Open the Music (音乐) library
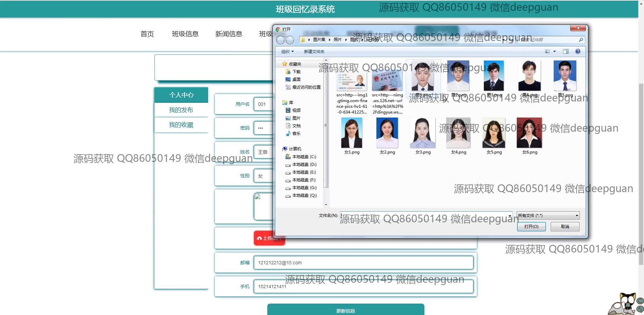This screenshot has width=644, height=315. click(x=296, y=134)
